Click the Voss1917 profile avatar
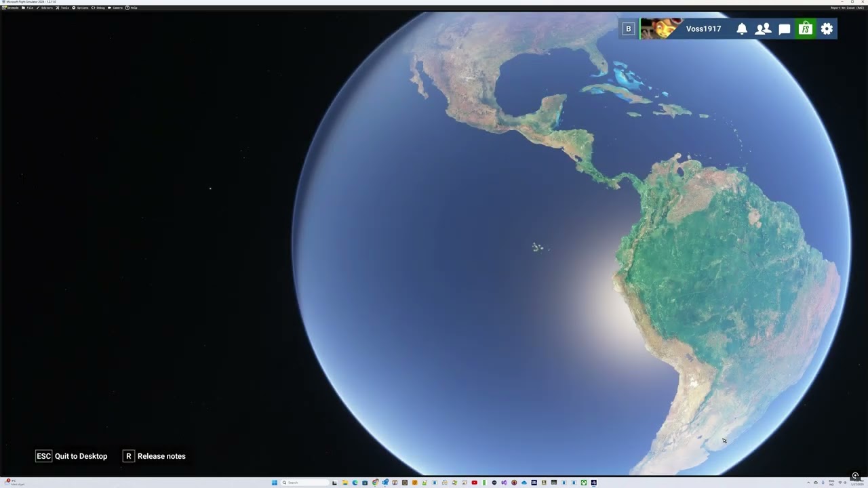 [x=661, y=28]
